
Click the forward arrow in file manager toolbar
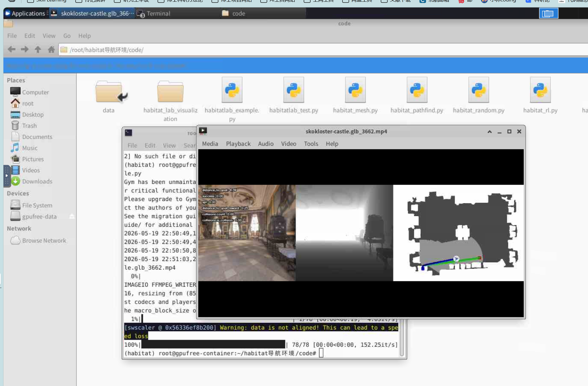click(25, 49)
